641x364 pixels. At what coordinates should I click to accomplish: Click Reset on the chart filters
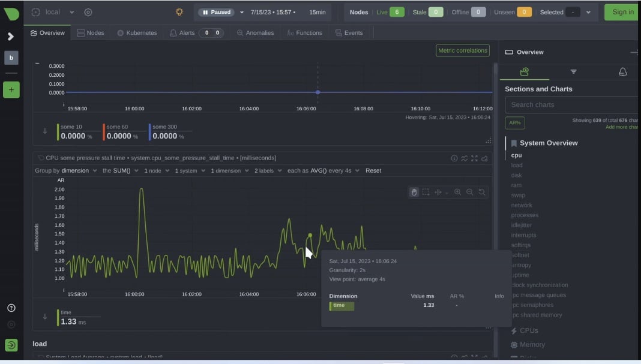[x=373, y=171]
